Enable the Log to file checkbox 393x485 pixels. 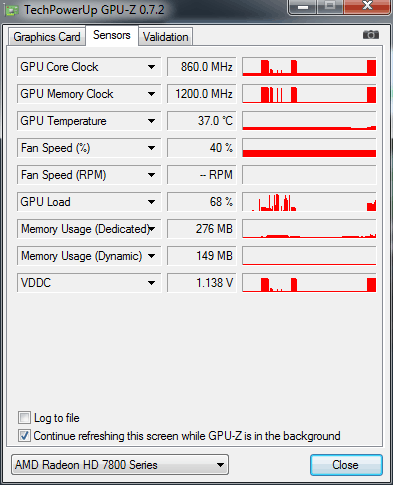[24, 417]
